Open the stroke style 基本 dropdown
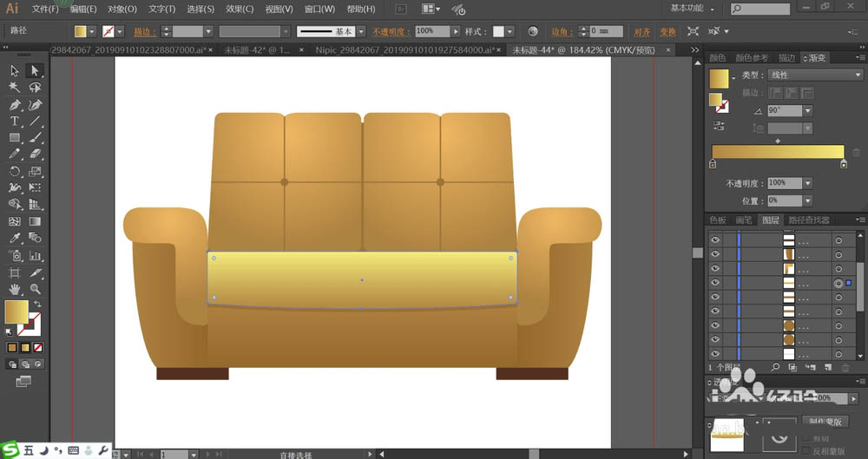 (x=361, y=31)
